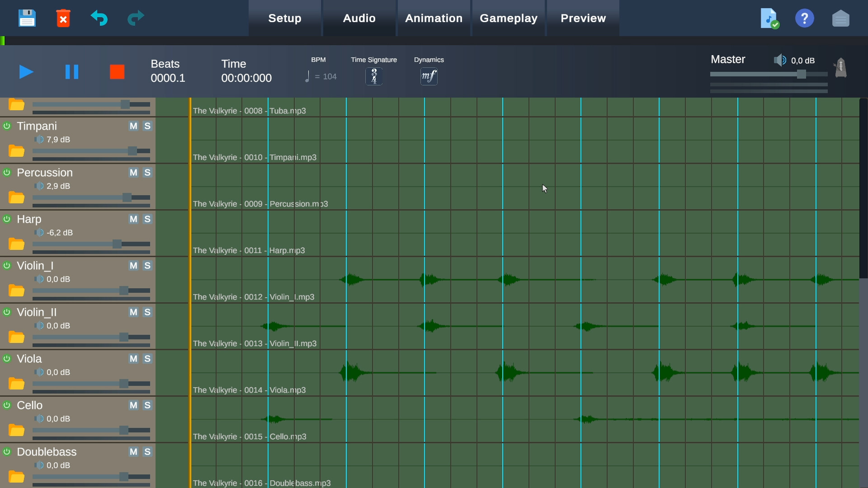Save the current project
This screenshot has width=868, height=488.
27,18
